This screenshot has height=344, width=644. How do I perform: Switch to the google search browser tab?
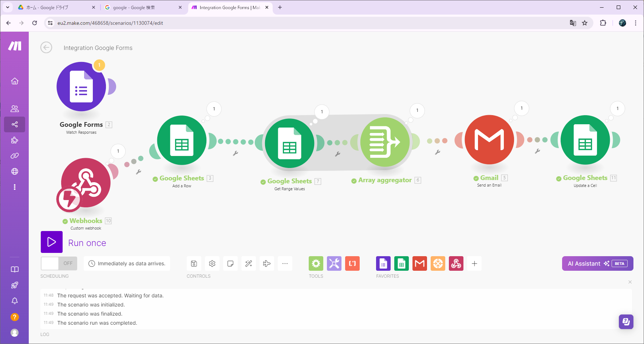(x=143, y=8)
